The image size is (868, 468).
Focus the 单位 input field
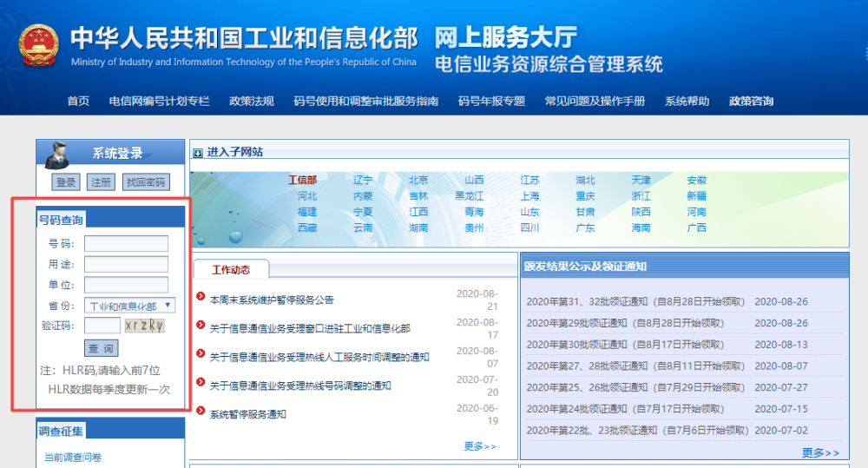(126, 285)
